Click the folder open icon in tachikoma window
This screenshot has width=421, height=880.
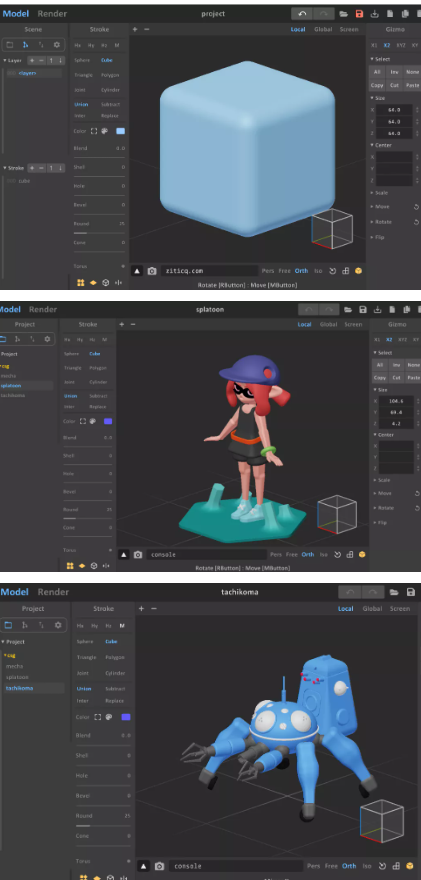[394, 592]
